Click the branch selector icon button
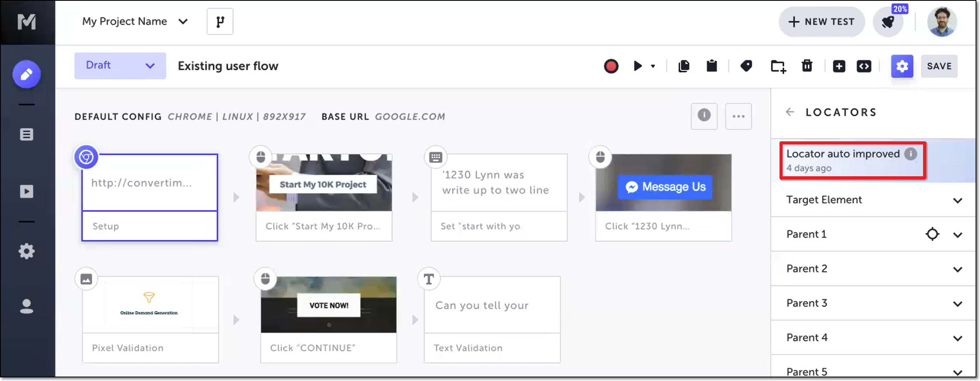The height and width of the screenshot is (381, 980). (220, 21)
